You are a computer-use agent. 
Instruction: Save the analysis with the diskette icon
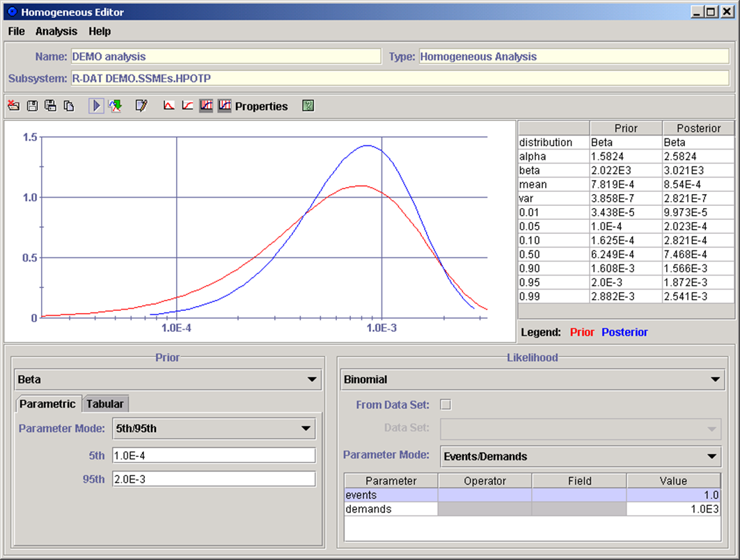pyautogui.click(x=33, y=106)
